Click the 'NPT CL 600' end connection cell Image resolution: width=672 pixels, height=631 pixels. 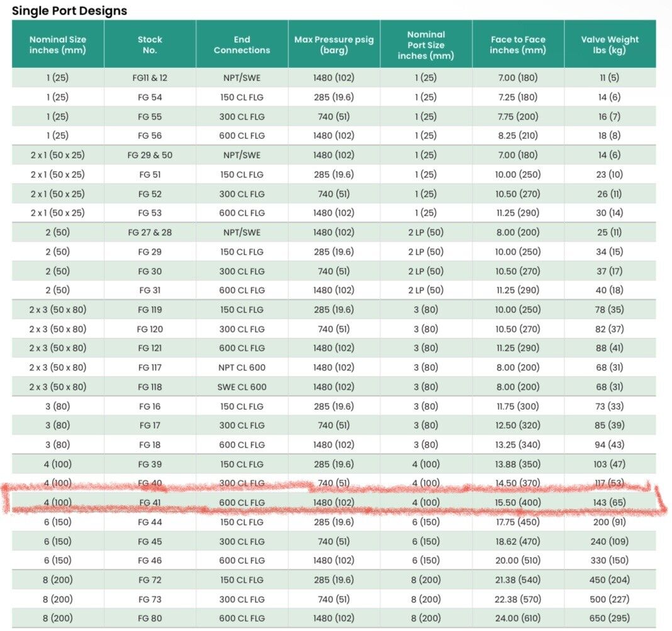pos(242,368)
